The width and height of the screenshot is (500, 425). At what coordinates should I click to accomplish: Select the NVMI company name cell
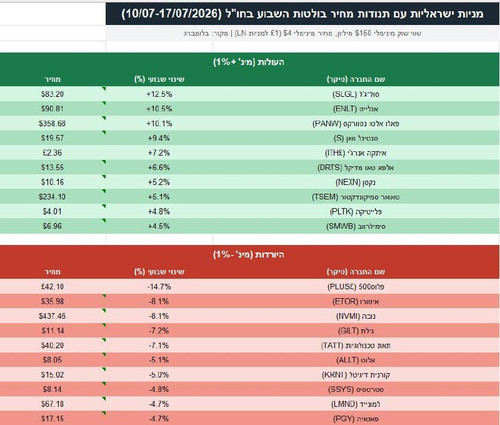[356, 316]
